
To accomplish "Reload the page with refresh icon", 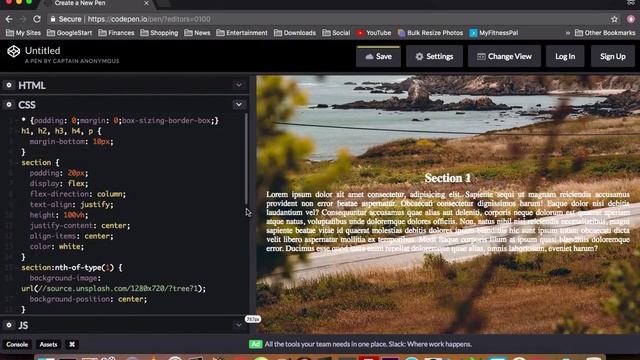I will point(37,19).
